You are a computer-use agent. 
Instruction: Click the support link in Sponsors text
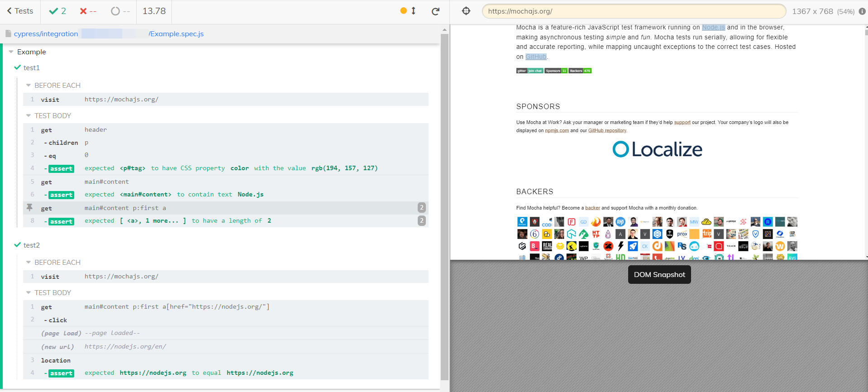[682, 123]
